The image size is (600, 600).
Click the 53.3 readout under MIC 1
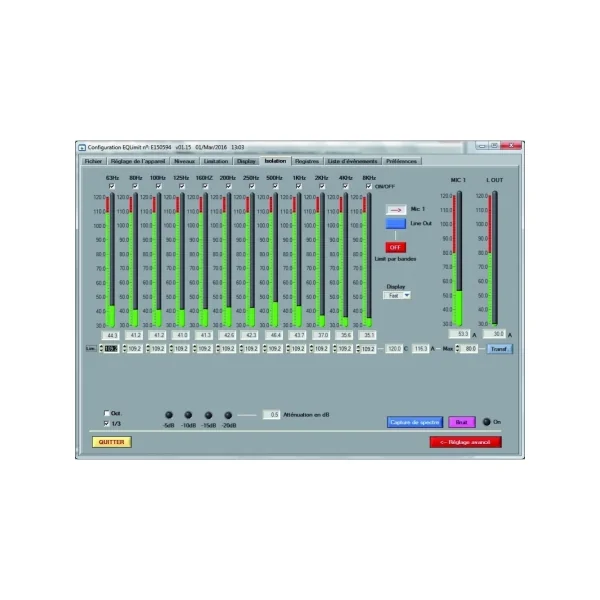(x=460, y=334)
